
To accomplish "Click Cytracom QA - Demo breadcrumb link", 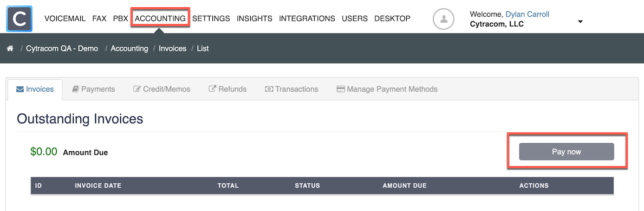I will [62, 48].
